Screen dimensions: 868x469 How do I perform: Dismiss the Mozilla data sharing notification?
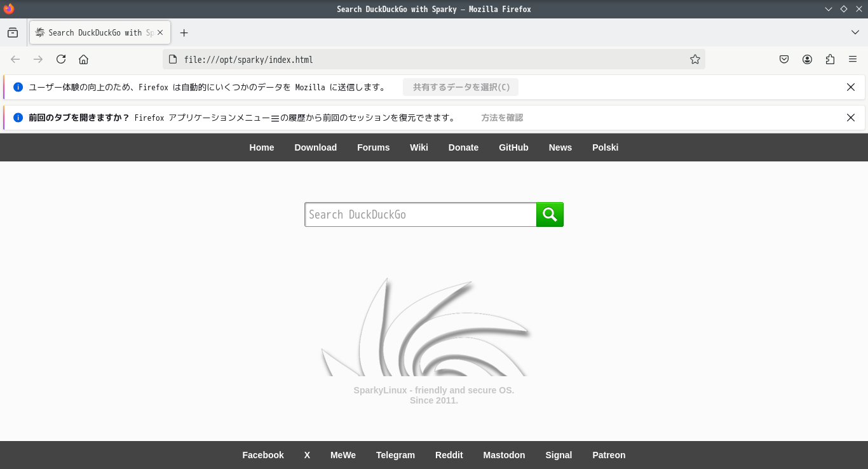pos(851,87)
